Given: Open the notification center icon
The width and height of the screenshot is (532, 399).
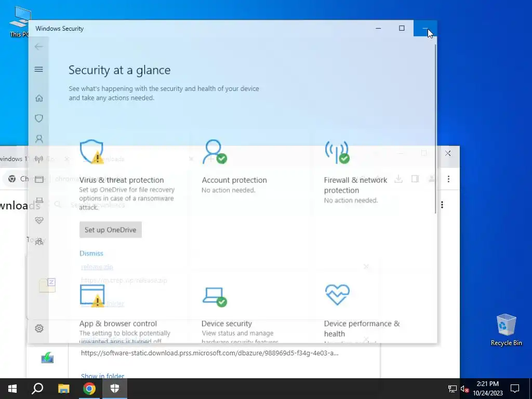Looking at the screenshot, I should tap(515, 389).
